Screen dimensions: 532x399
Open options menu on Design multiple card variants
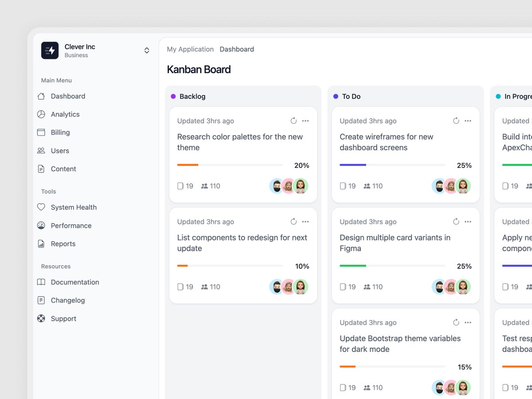pos(468,221)
